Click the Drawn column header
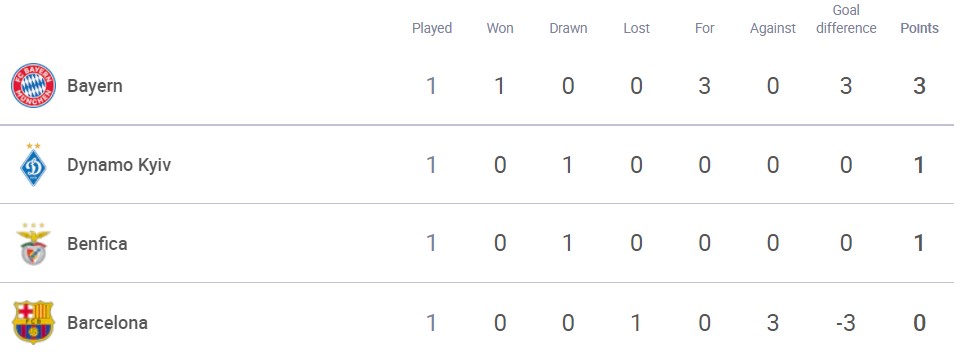This screenshot has width=975, height=362. click(568, 29)
